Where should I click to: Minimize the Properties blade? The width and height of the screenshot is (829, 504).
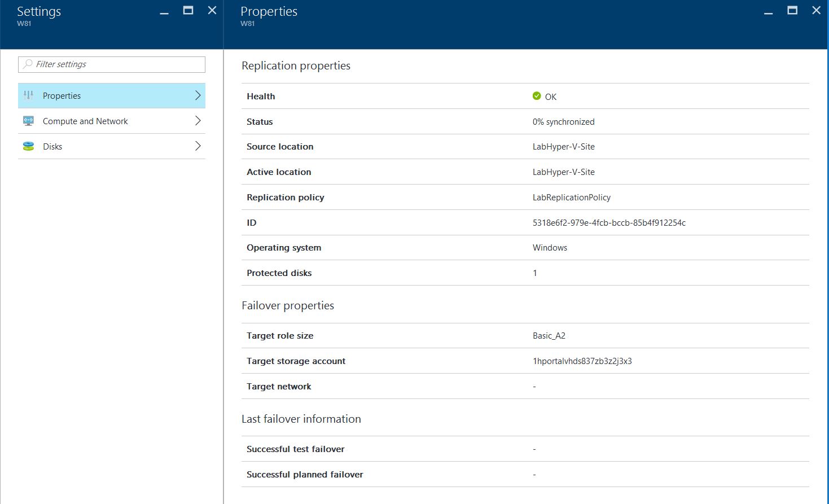(768, 12)
